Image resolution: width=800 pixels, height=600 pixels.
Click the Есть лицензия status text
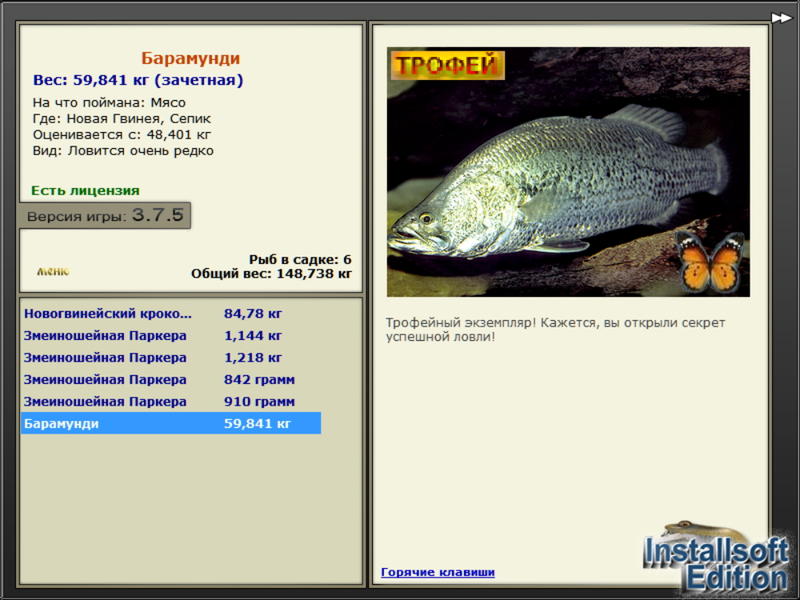(85, 190)
